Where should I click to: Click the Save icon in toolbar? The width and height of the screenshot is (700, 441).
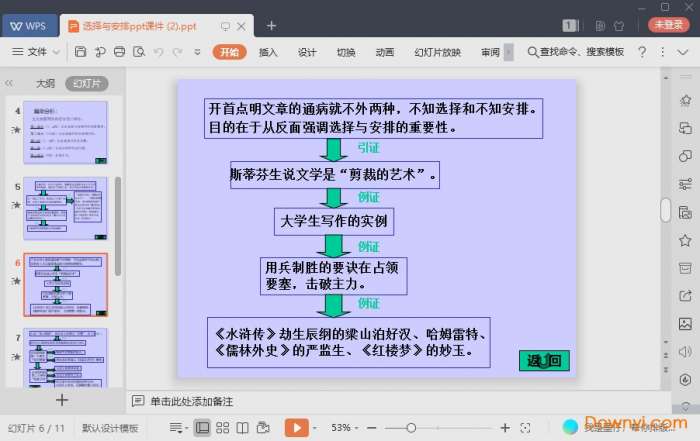(x=80, y=52)
